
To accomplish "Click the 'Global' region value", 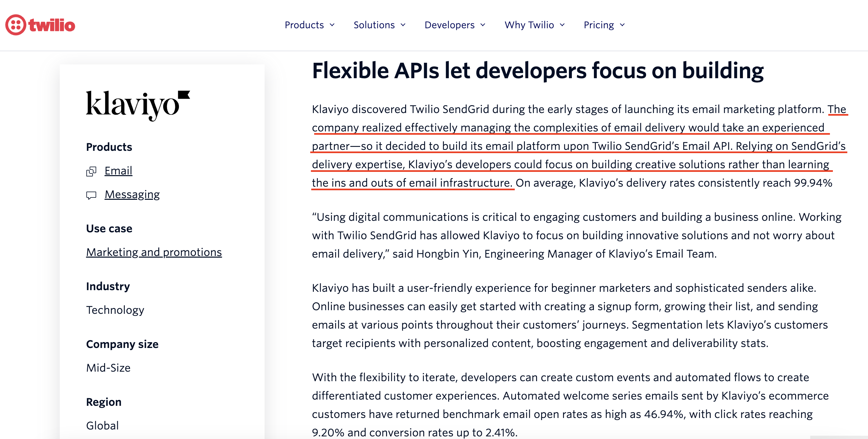I will click(x=102, y=426).
